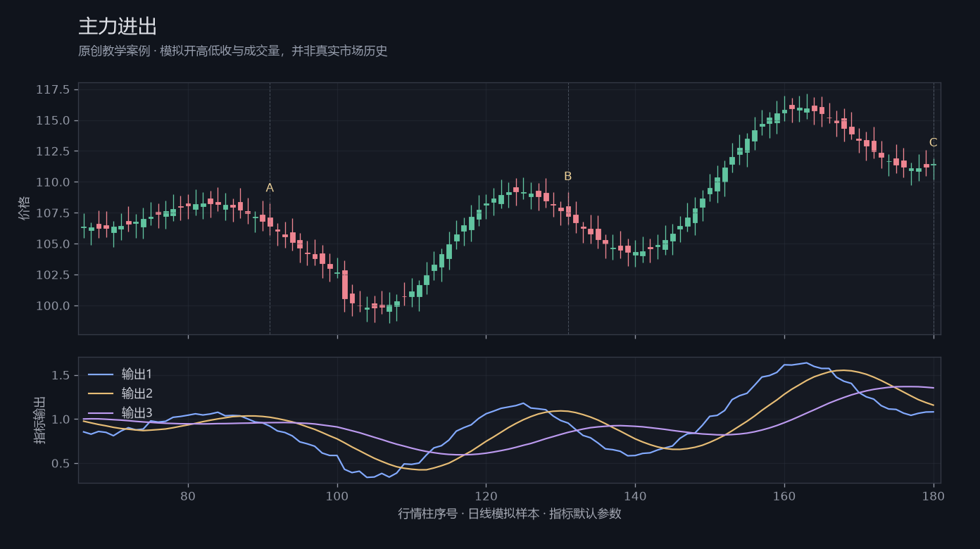
Task: Click the yellow line swatch next to 输出2
Action: point(101,393)
